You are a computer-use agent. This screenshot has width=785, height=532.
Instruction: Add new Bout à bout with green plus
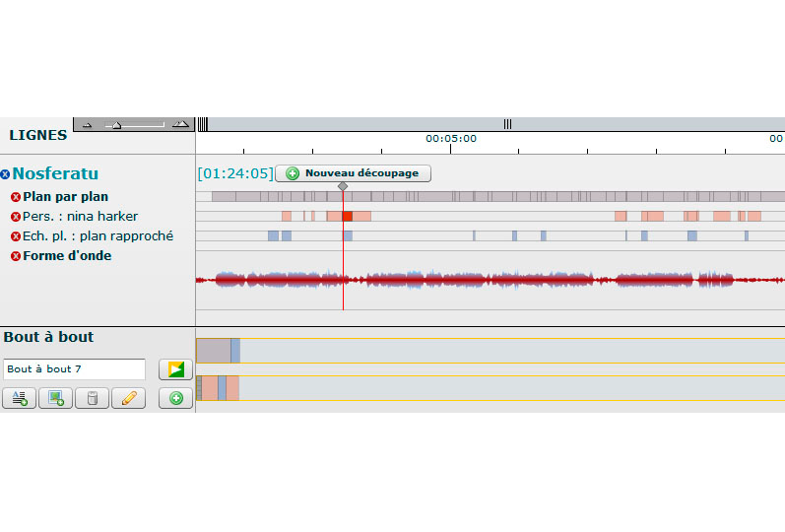pos(176,398)
